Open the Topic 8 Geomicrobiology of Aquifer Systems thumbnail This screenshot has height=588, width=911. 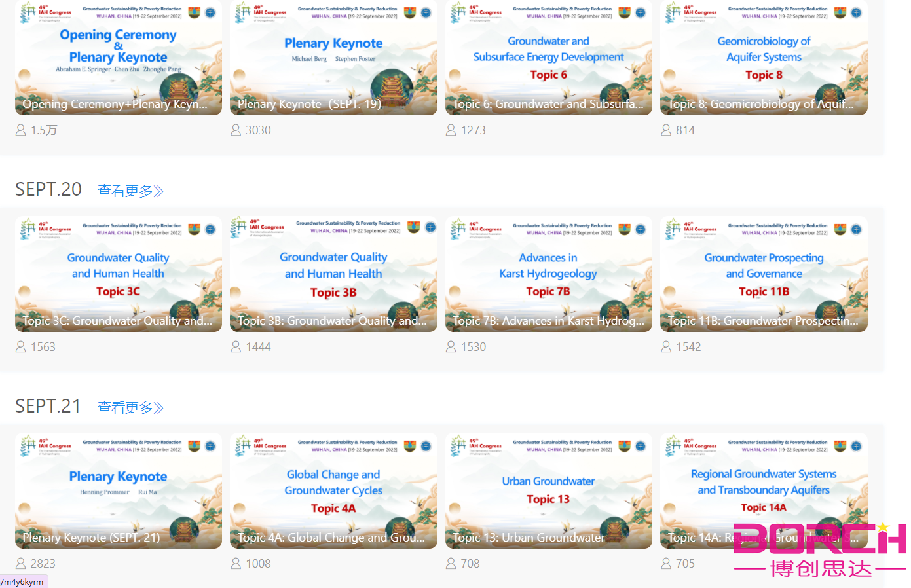764,58
